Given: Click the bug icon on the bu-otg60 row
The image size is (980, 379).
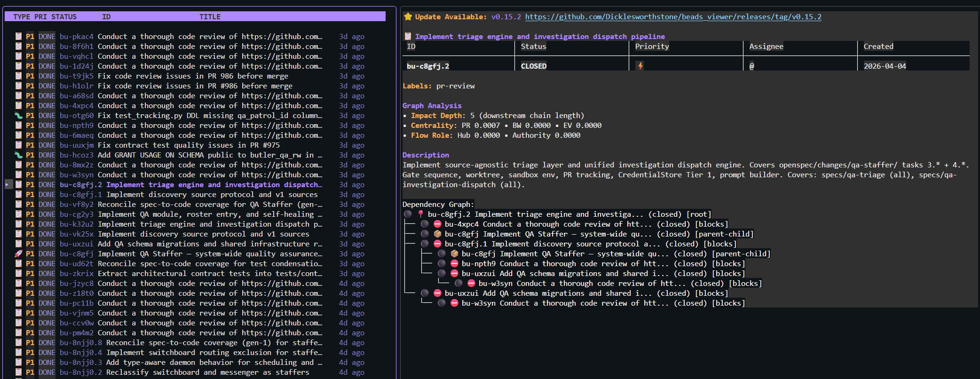Looking at the screenshot, I should pyautogui.click(x=18, y=116).
